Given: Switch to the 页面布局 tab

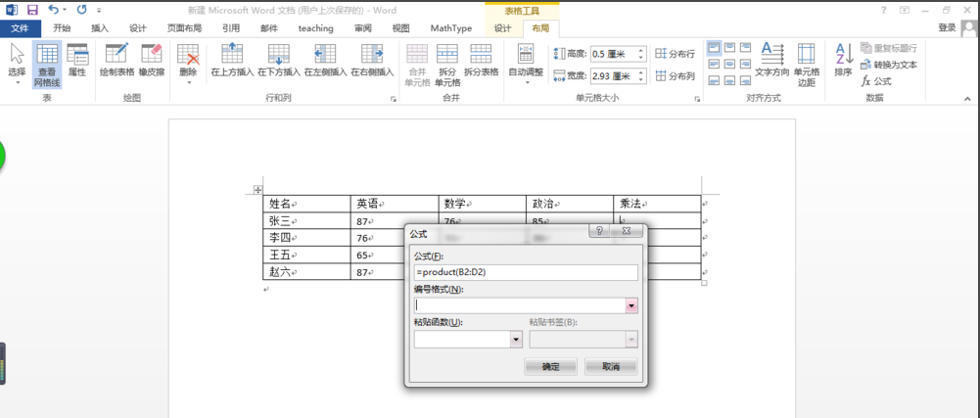Looking at the screenshot, I should coord(184,28).
